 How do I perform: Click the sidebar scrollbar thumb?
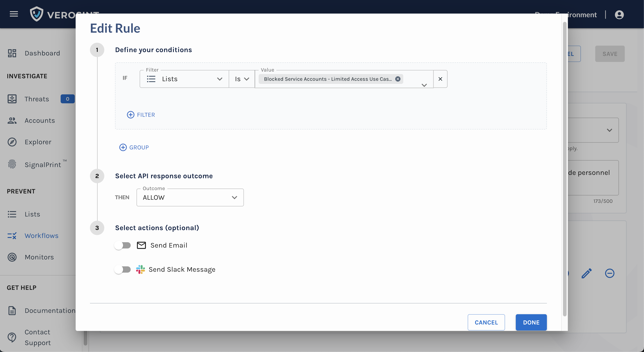[x=85, y=338]
